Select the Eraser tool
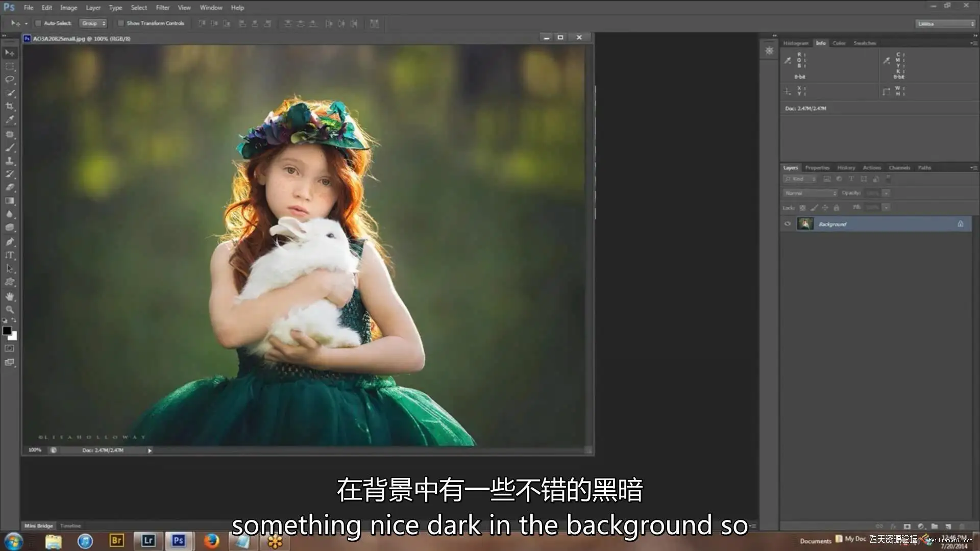This screenshot has width=980, height=551. coord(10,187)
